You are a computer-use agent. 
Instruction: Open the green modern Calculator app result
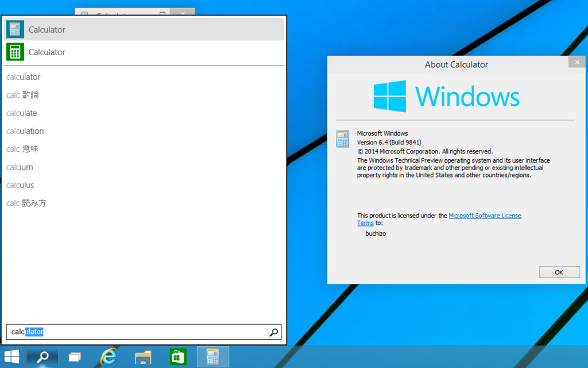144,52
